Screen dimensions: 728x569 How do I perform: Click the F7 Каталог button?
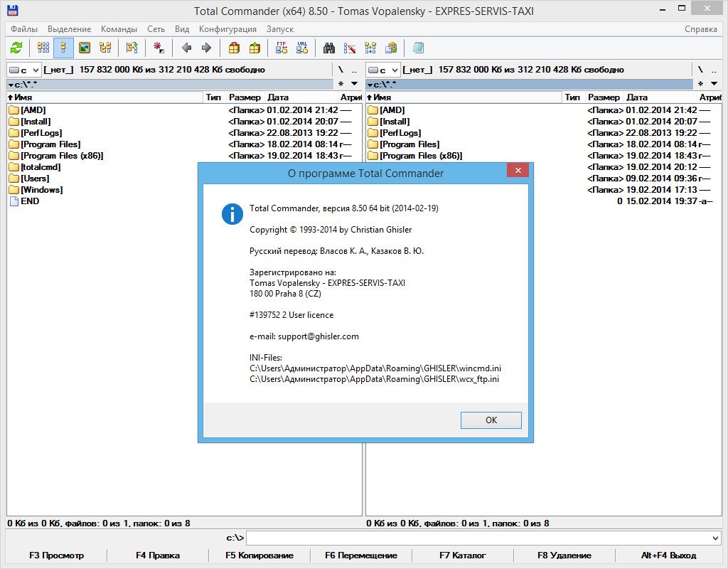pyautogui.click(x=463, y=555)
